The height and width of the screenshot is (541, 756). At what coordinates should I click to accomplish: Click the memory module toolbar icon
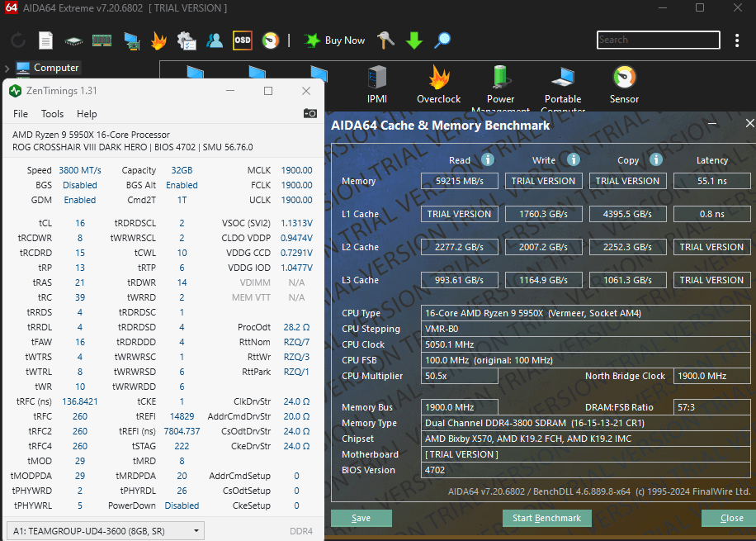[102, 41]
